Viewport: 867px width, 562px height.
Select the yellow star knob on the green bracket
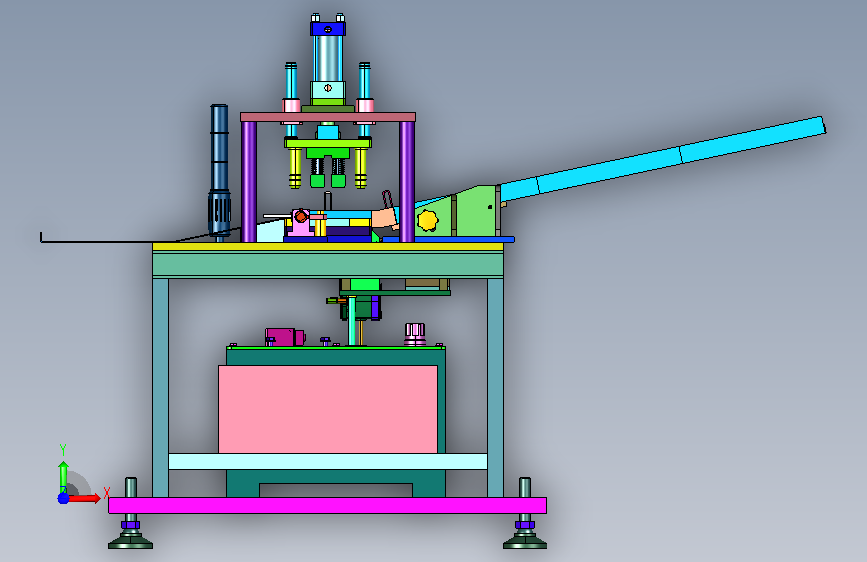(x=427, y=220)
